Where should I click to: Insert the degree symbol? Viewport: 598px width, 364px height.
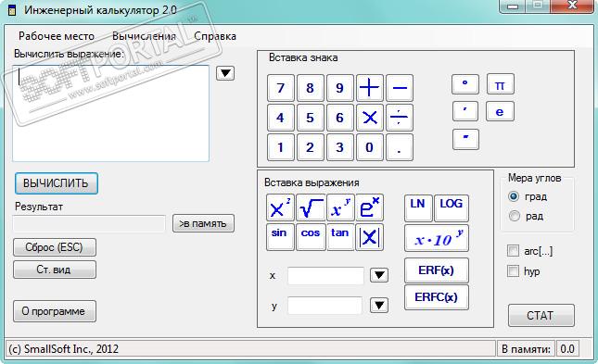pos(464,84)
